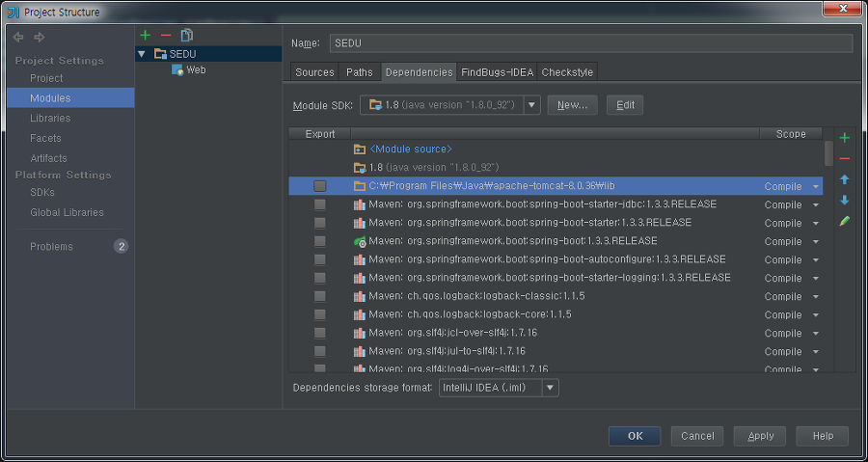
Task: Click the Web facet icon
Action: [x=177, y=69]
